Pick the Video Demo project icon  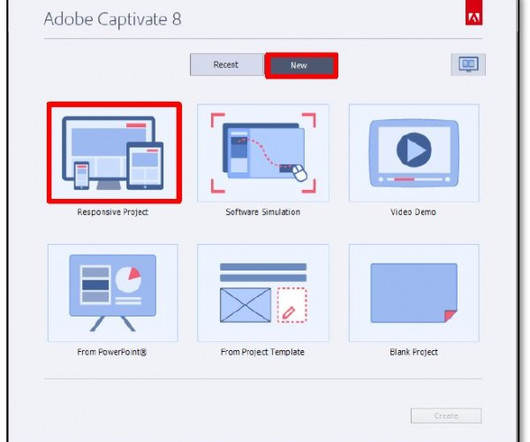click(414, 153)
